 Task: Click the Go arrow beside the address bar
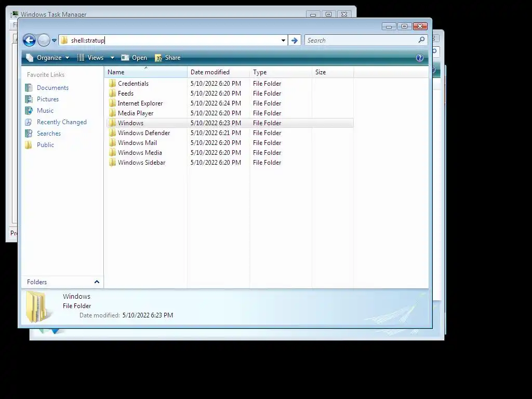tap(295, 41)
